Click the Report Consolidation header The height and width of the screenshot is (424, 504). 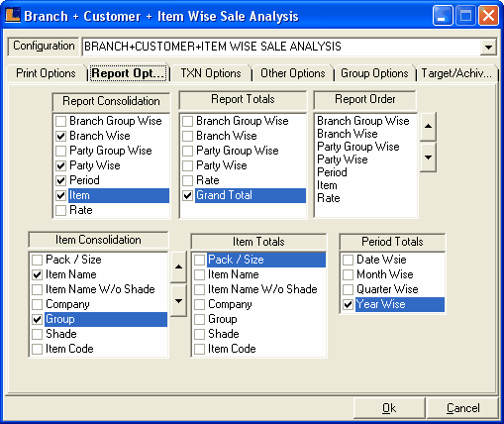click(111, 101)
